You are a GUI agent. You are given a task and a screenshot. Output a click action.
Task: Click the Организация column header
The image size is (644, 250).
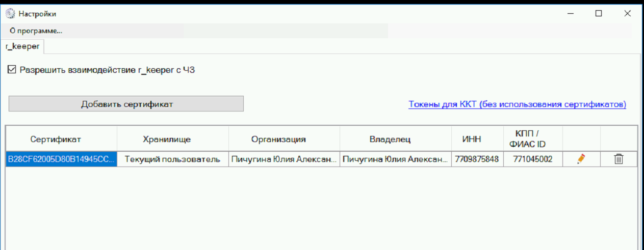[278, 139]
